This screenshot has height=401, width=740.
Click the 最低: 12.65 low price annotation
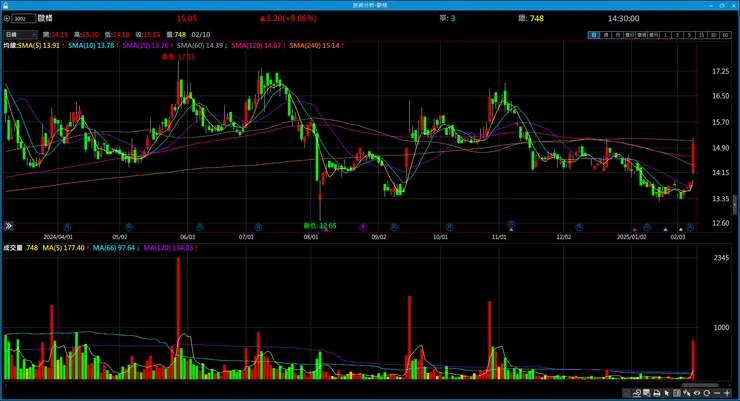[x=320, y=226]
